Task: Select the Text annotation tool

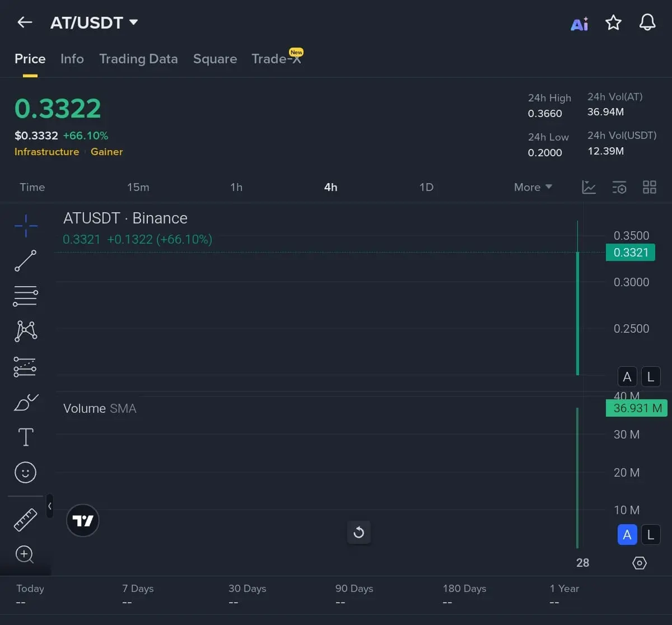Action: tap(26, 437)
